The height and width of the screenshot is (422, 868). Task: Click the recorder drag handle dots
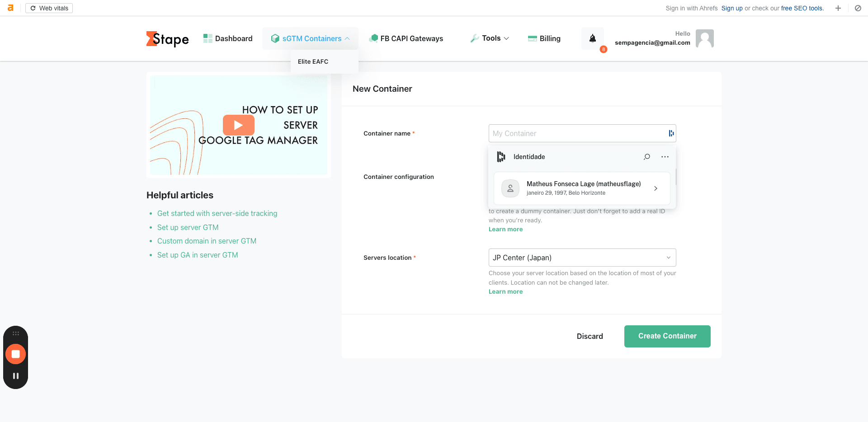coord(16,333)
